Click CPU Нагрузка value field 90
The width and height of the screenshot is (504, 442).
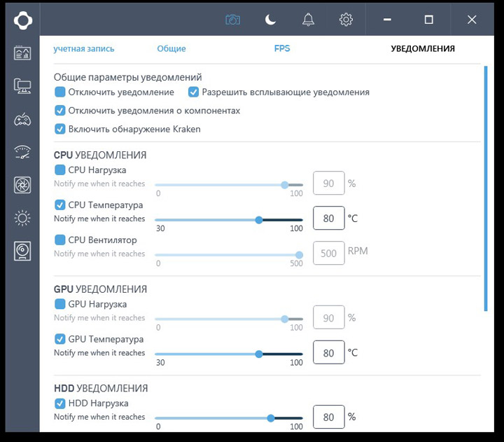[329, 183]
